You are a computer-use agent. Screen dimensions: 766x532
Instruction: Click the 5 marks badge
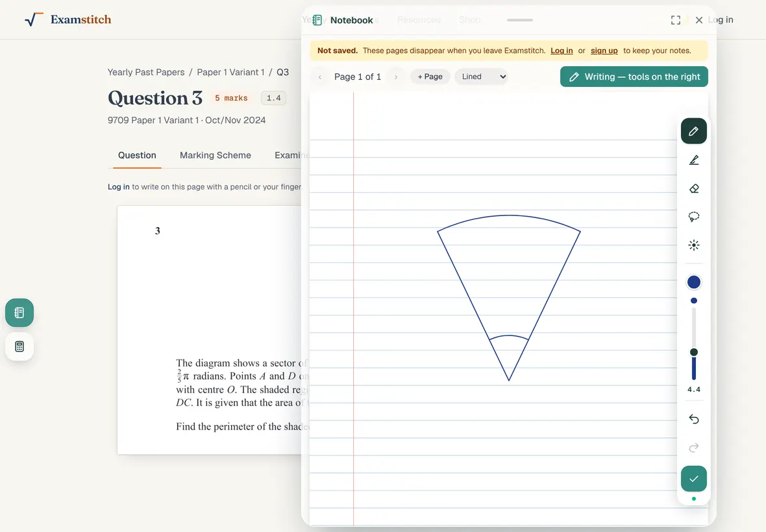coord(231,98)
